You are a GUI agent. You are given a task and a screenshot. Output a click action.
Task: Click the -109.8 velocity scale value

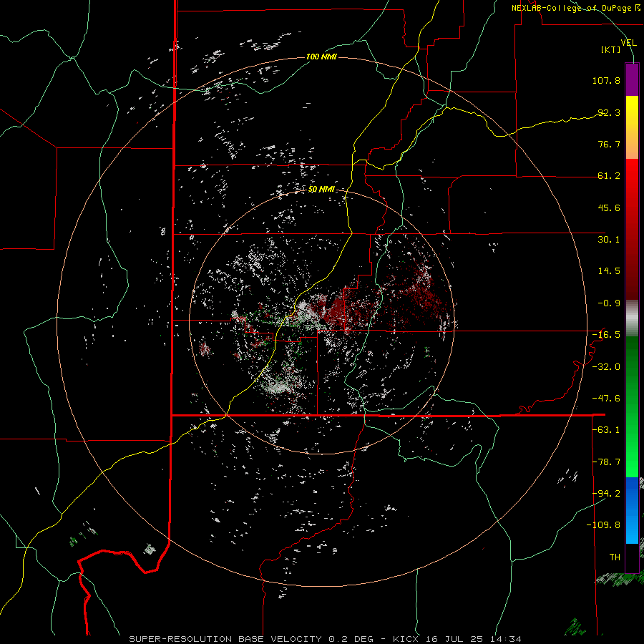(x=604, y=525)
